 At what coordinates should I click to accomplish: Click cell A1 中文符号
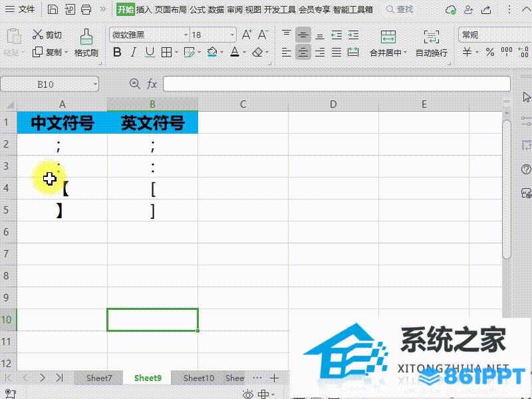coord(62,122)
